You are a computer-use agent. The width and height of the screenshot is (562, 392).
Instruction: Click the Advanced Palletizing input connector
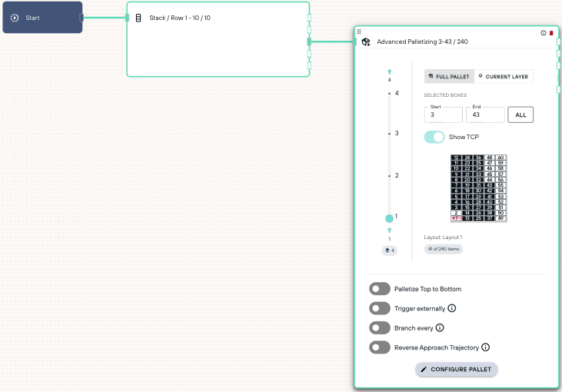point(355,42)
